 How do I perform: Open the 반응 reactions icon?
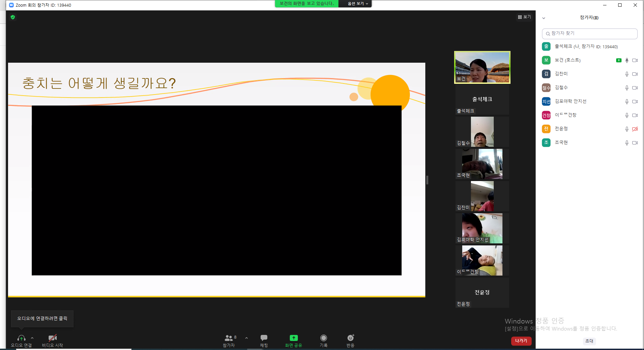pos(351,338)
